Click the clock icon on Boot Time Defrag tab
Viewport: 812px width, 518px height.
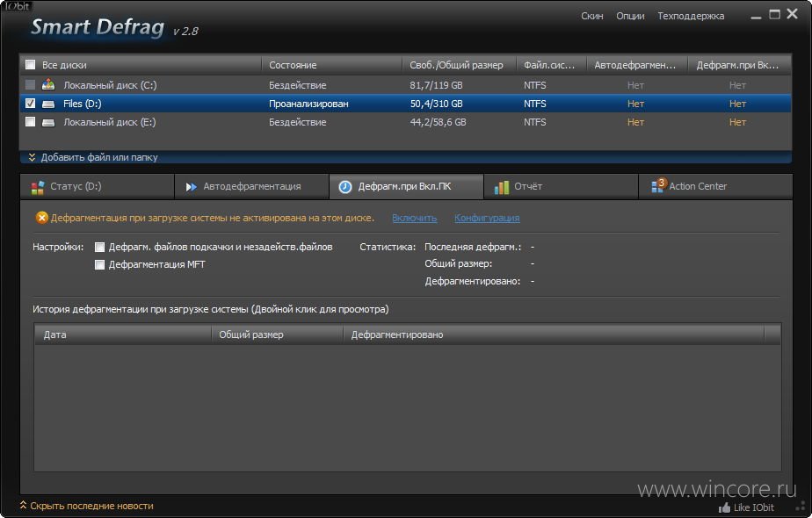point(344,187)
